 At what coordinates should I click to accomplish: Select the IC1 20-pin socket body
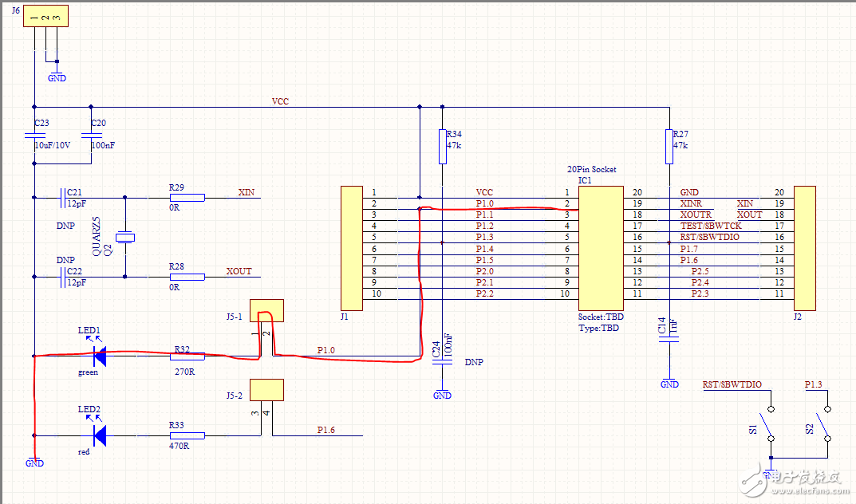tap(601, 247)
